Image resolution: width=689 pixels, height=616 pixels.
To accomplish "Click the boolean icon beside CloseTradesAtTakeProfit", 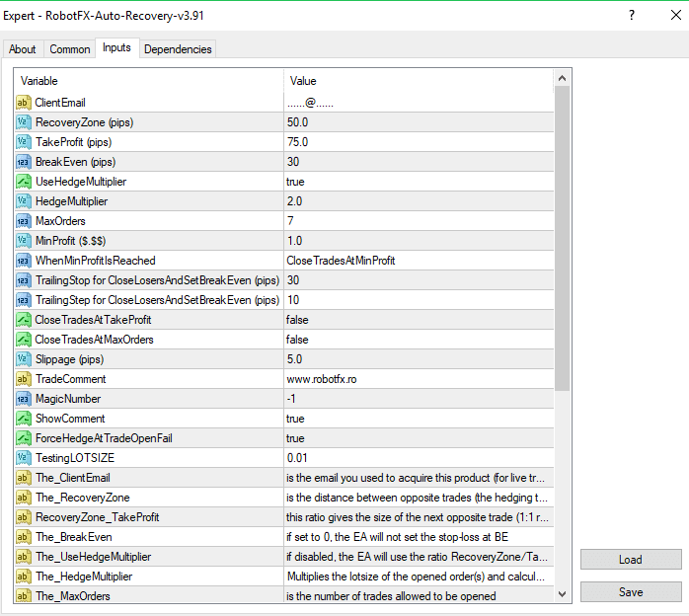I will point(24,320).
